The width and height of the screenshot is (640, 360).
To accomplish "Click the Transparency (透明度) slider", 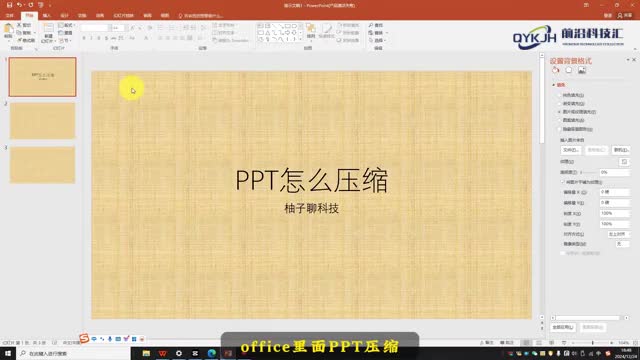I will pyautogui.click(x=588, y=173).
